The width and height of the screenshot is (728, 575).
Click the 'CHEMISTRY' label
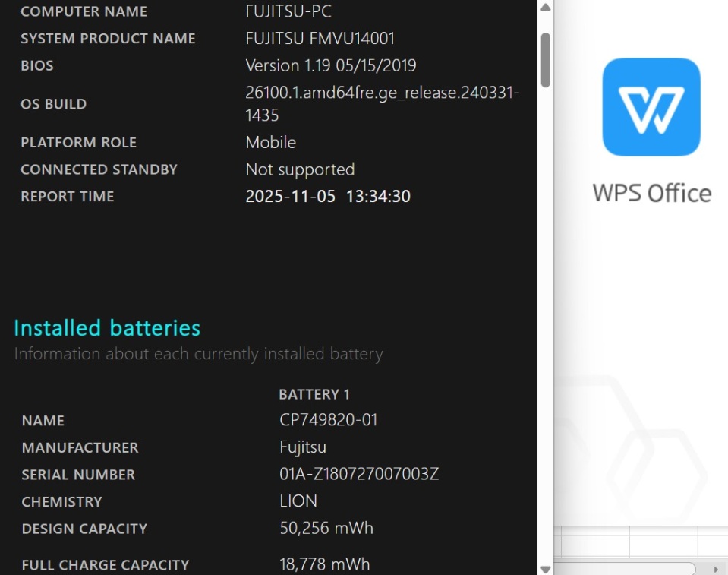tap(61, 502)
